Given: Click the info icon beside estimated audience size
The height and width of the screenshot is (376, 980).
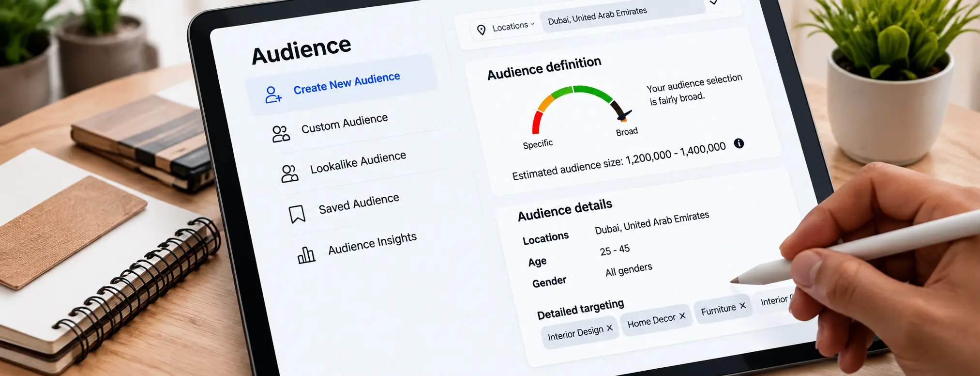Looking at the screenshot, I should 739,143.
